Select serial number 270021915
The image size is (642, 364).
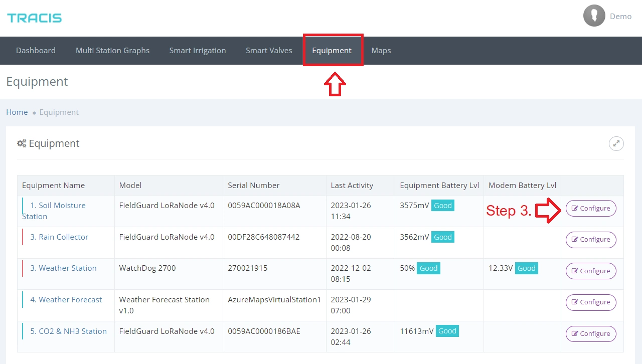point(248,268)
